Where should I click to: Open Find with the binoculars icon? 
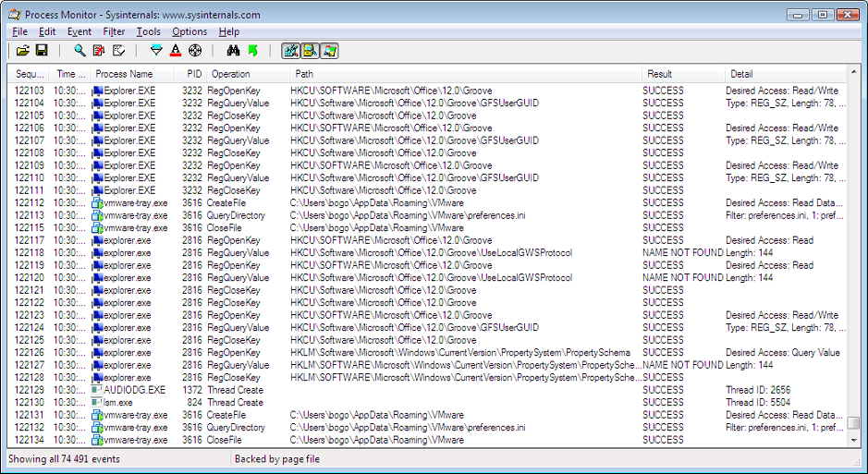[233, 51]
